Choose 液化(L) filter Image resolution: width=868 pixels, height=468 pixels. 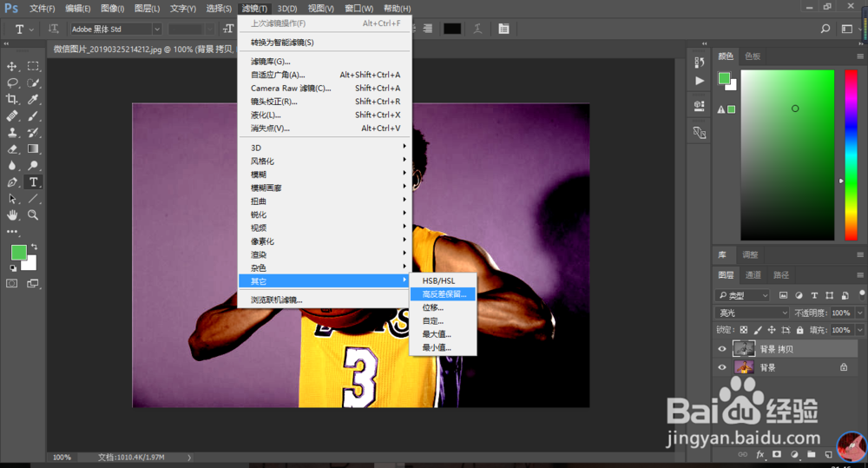(x=325, y=115)
